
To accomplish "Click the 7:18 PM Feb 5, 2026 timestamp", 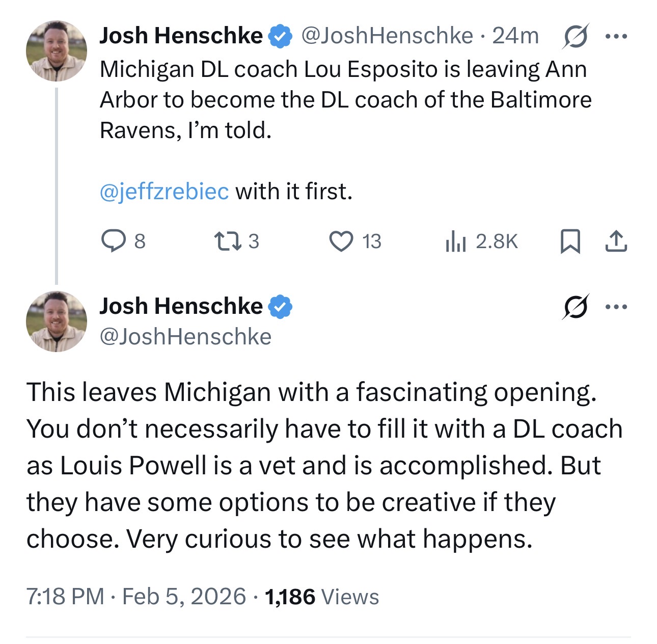I will pyautogui.click(x=136, y=596).
